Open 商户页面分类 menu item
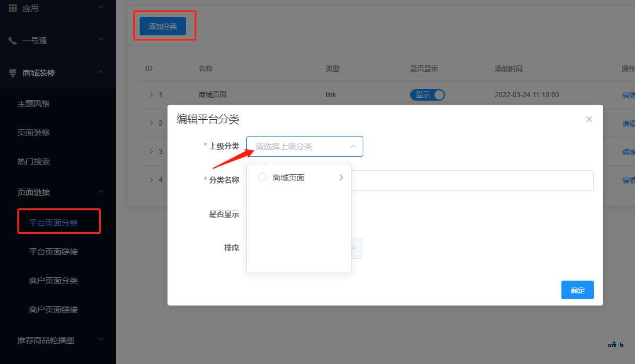Image resolution: width=635 pixels, height=364 pixels. pyautogui.click(x=53, y=280)
